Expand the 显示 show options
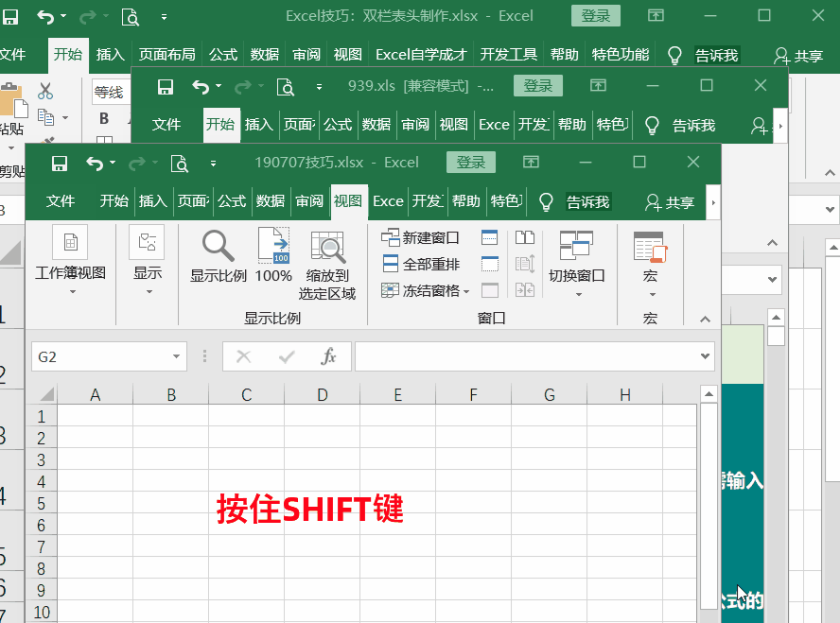840x623 pixels. 148,260
